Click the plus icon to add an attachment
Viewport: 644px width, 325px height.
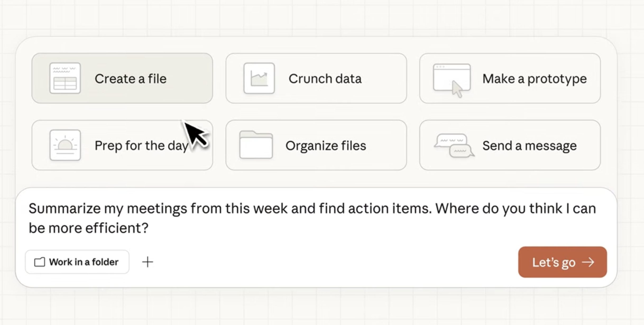148,262
